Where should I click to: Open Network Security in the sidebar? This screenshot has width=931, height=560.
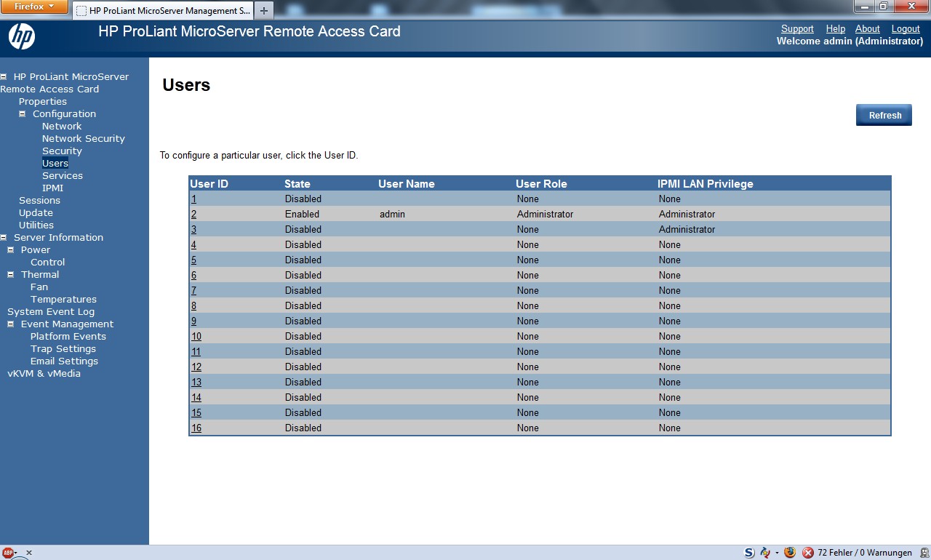(84, 138)
